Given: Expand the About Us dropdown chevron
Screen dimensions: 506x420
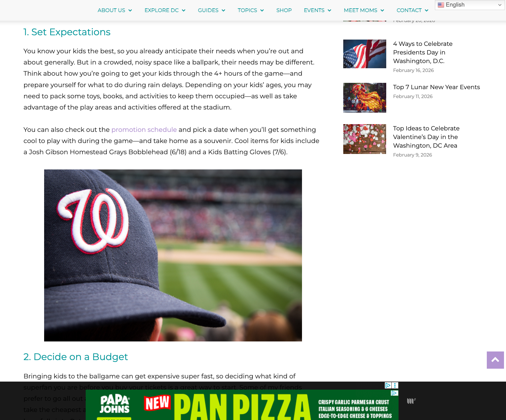Looking at the screenshot, I should click(130, 10).
